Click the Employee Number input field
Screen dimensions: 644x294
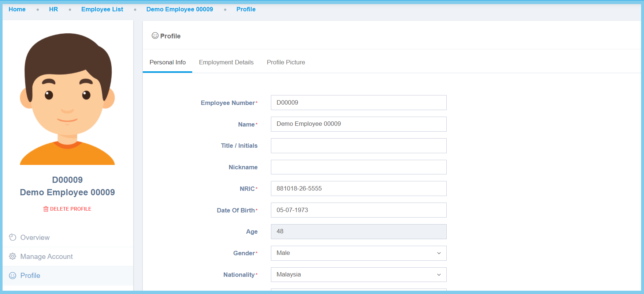point(358,103)
